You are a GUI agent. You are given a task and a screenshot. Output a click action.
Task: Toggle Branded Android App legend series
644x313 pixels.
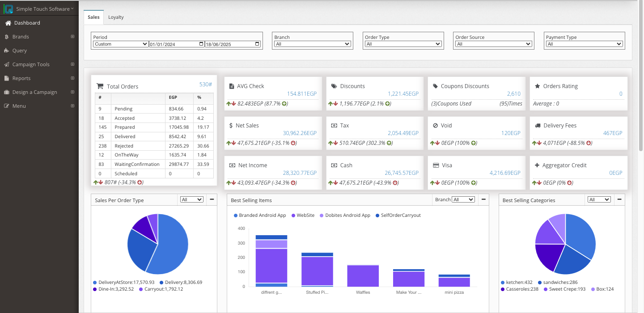pos(260,215)
